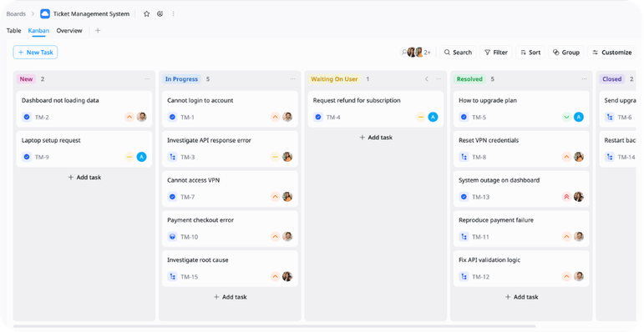
Task: Click the TM-1 high priority arrow
Action: (x=275, y=117)
